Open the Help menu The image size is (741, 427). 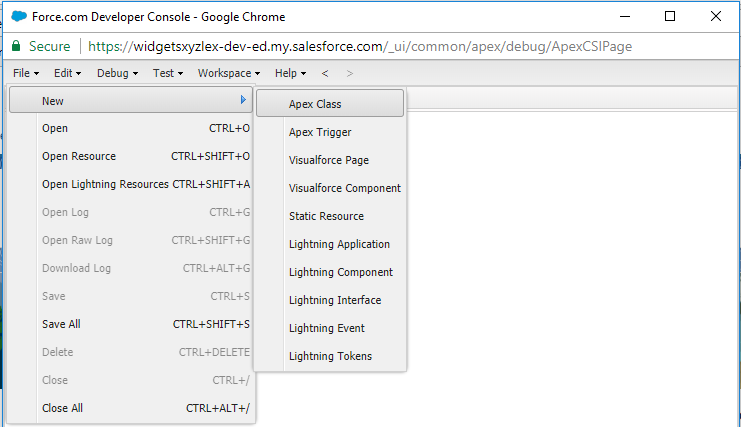tap(290, 73)
